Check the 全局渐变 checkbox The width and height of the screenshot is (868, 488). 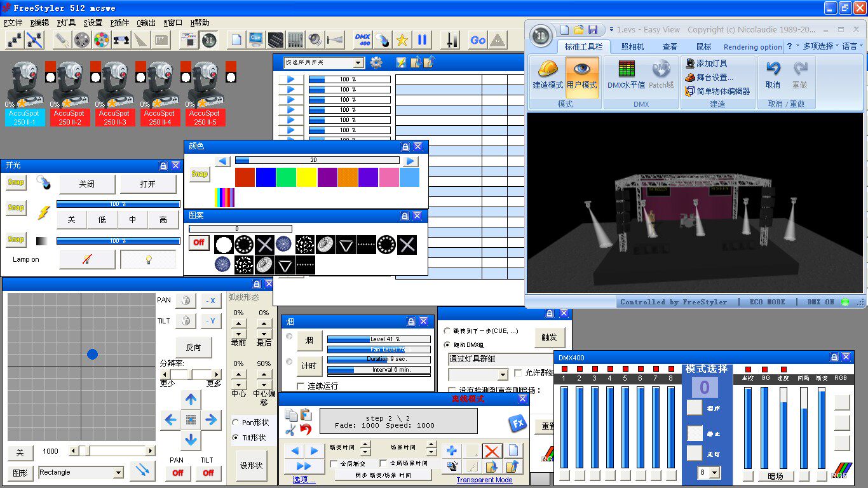[x=334, y=464]
